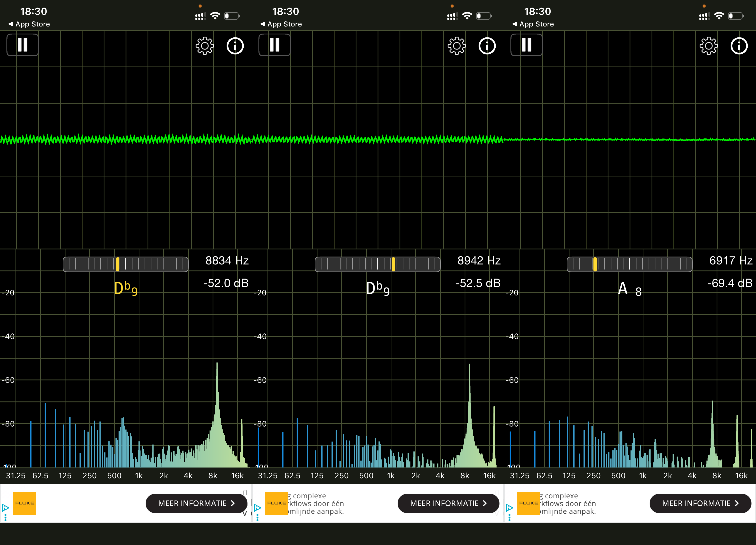This screenshot has width=756, height=545.
Task: Tap the 18:30 clock above the 8834 Hz screen
Action: click(x=33, y=11)
